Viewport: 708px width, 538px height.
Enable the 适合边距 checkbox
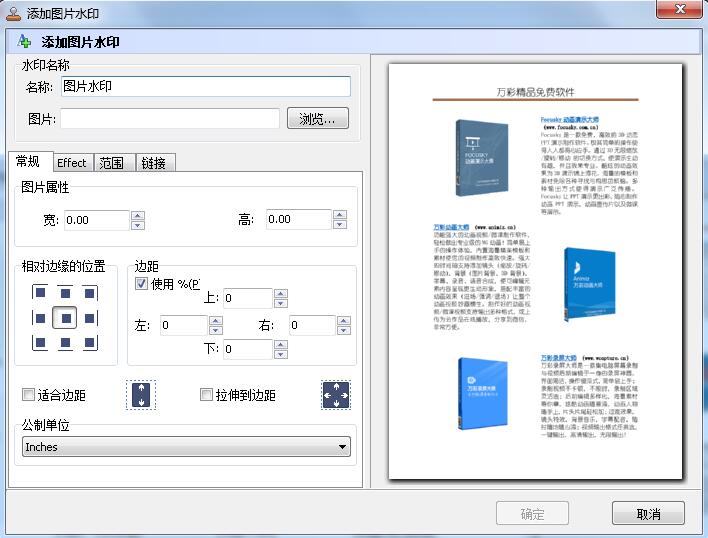29,395
